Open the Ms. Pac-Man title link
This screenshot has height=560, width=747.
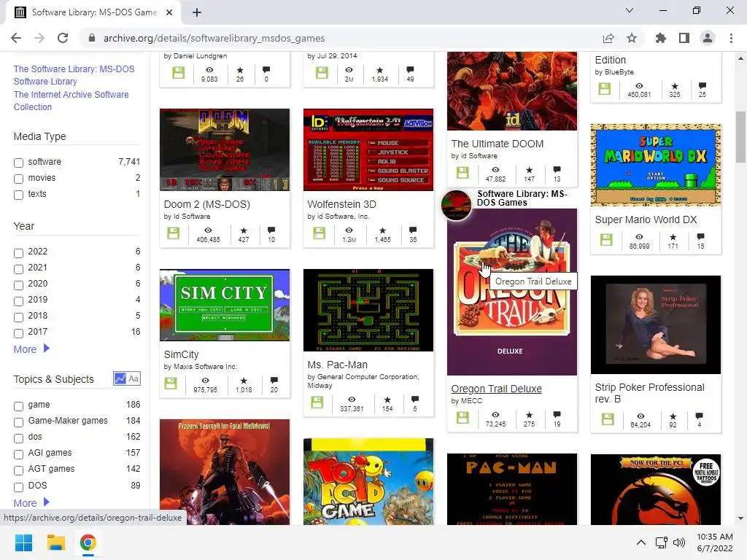coord(337,365)
